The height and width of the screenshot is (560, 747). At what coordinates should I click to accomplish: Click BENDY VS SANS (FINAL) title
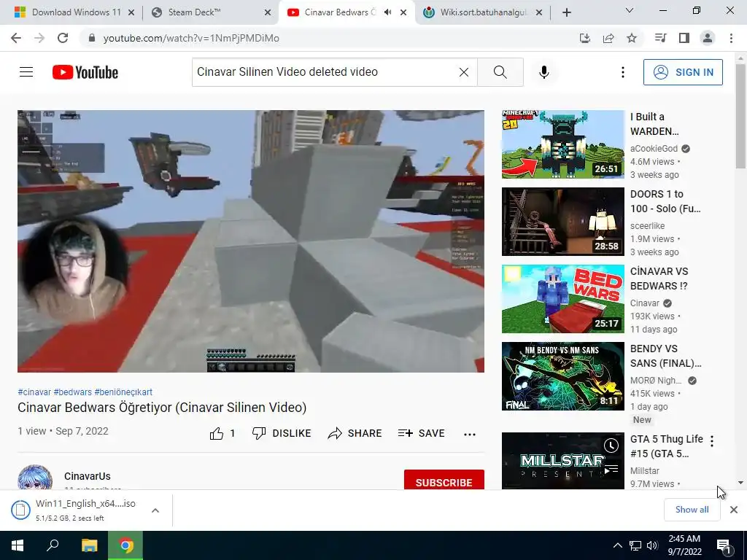point(665,356)
